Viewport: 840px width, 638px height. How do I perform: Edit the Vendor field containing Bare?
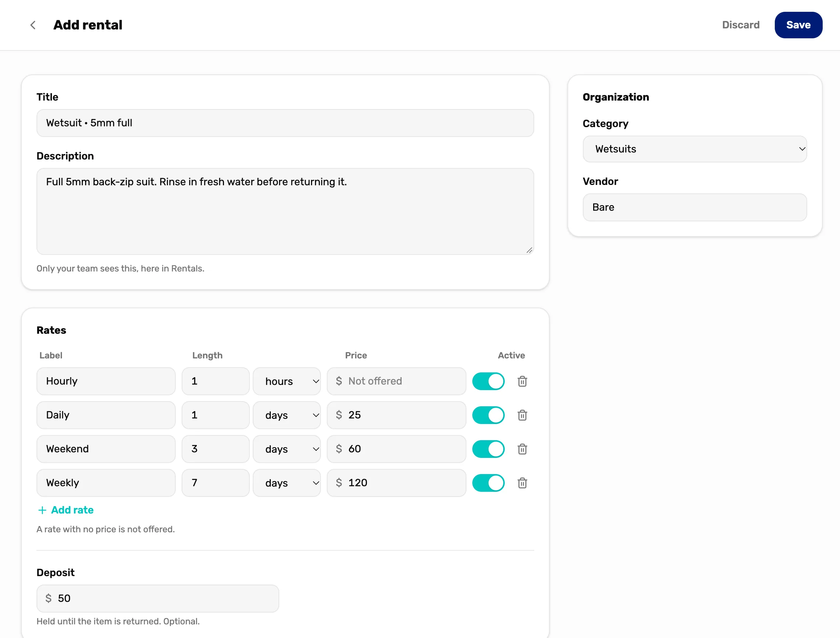click(694, 207)
